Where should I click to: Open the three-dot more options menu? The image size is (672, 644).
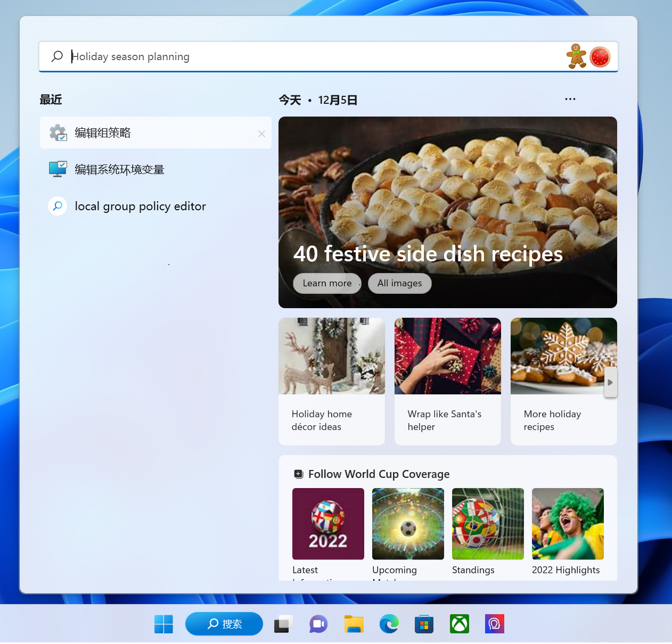tap(570, 99)
